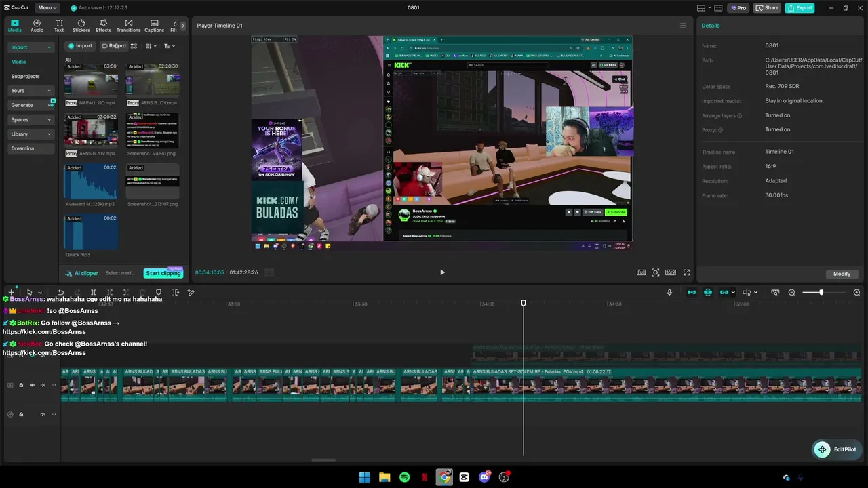The width and height of the screenshot is (868, 488).
Task: Toggle the preview axis split-cursor tool
Action: click(x=747, y=292)
